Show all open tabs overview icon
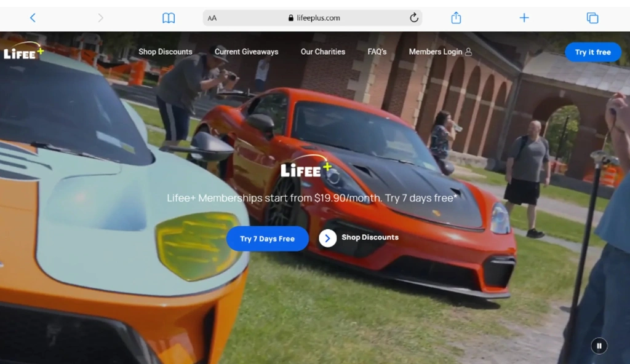 pyautogui.click(x=592, y=18)
